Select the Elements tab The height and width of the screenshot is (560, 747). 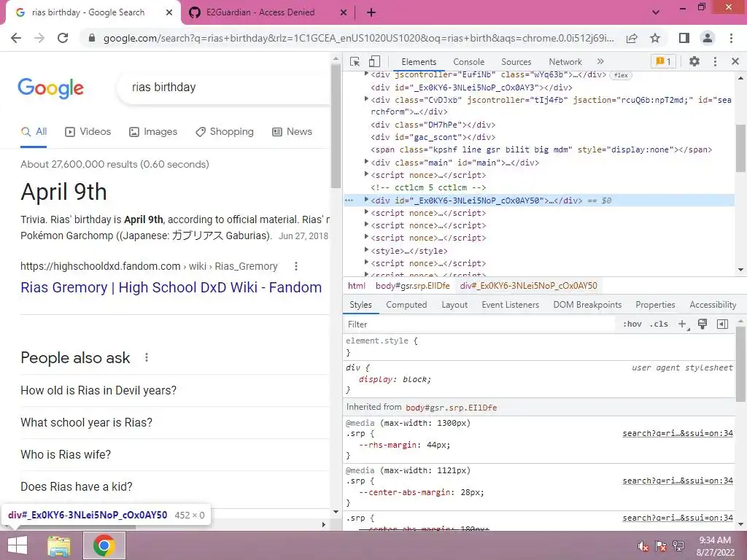click(x=419, y=62)
